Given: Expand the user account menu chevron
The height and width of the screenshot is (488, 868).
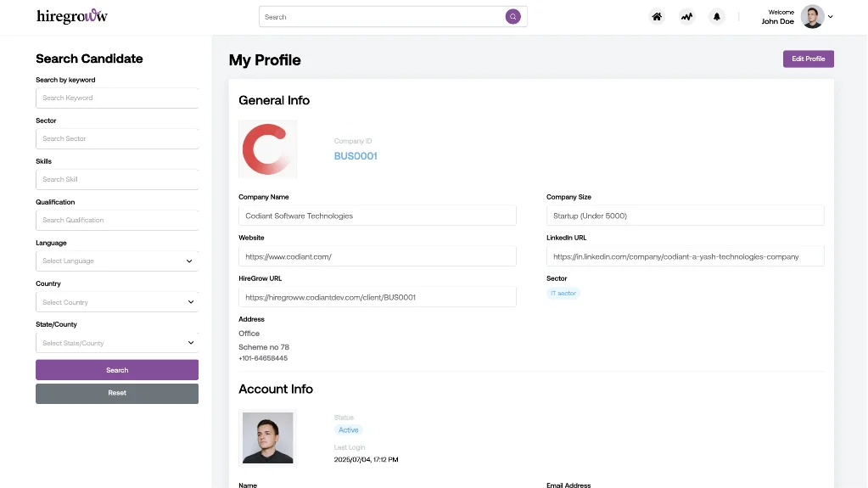Looking at the screenshot, I should pyautogui.click(x=831, y=17).
